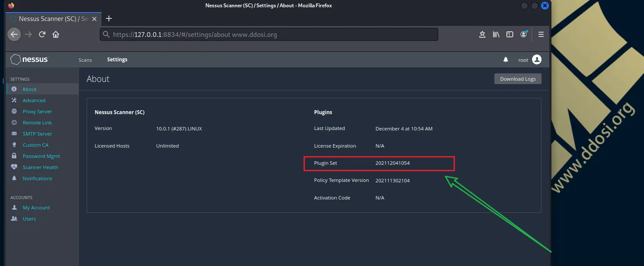
Task: Reload the current Nessus page
Action: [42, 34]
